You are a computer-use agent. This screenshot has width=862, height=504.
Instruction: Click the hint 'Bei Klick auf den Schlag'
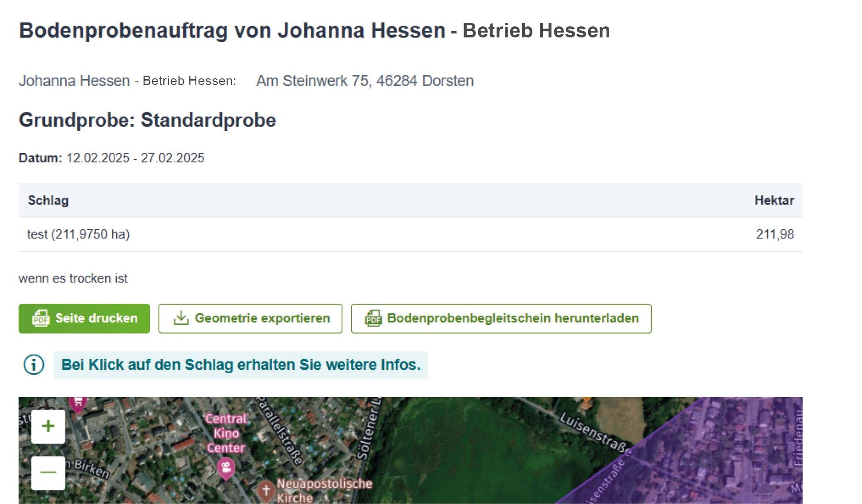point(240,365)
